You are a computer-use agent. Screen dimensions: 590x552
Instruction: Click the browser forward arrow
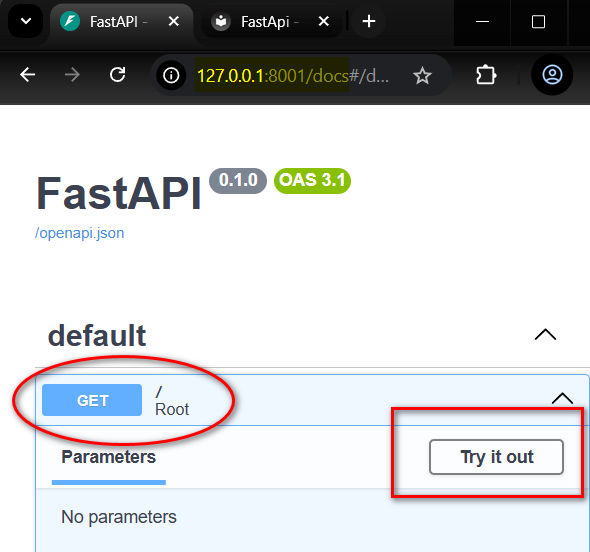pyautogui.click(x=72, y=75)
